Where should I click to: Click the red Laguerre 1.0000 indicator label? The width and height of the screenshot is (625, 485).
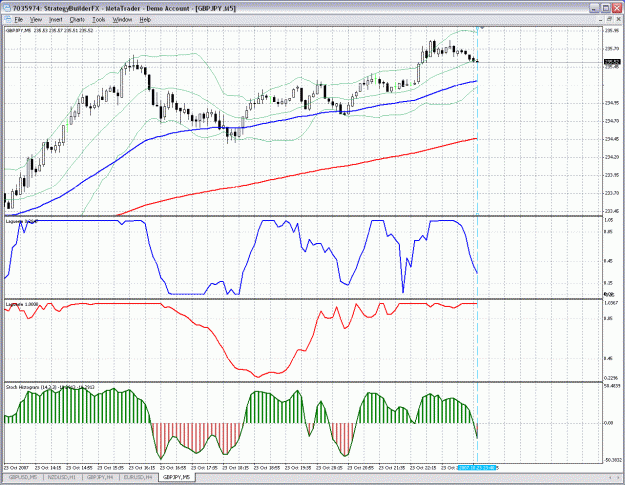click(22, 304)
